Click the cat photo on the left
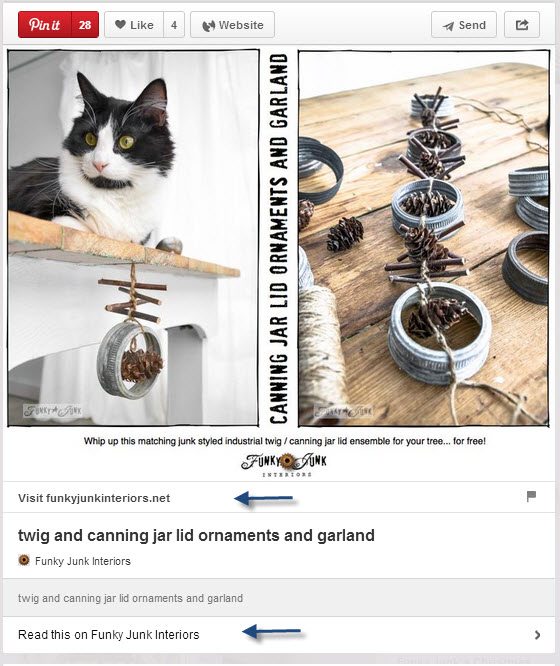 [133, 238]
